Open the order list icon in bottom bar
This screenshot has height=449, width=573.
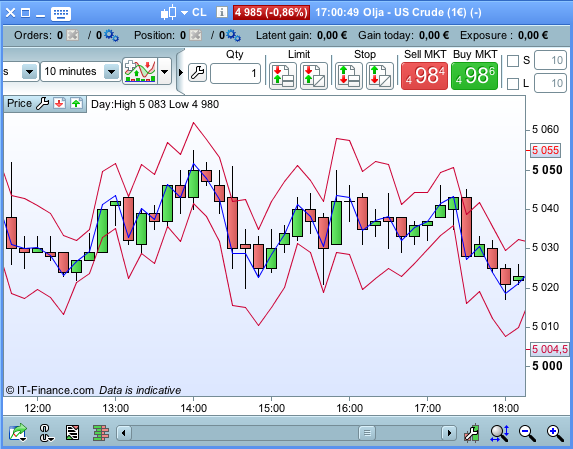tap(72, 433)
